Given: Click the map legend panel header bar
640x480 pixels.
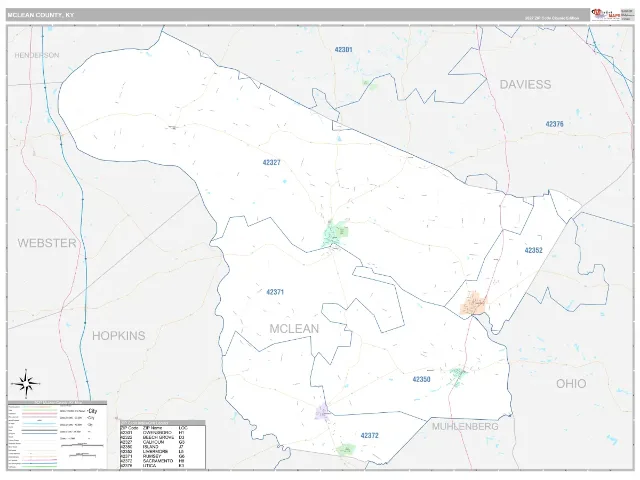Looking at the screenshot, I should point(57,402).
